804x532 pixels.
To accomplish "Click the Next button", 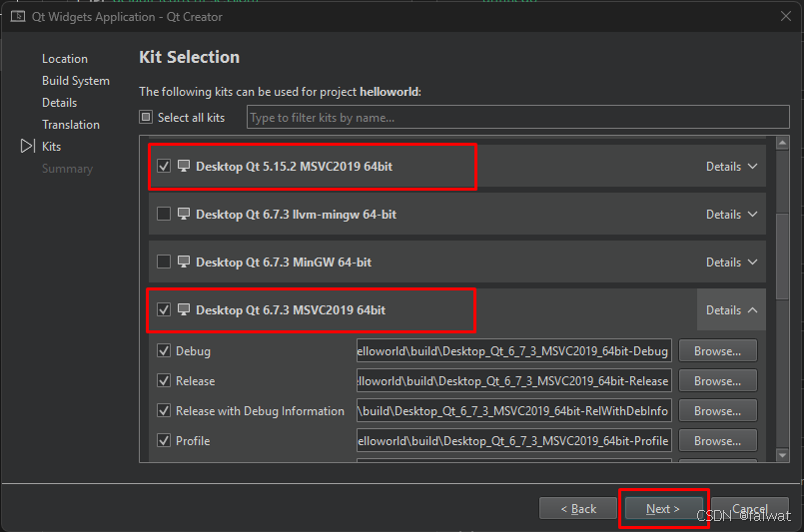I will (x=663, y=508).
